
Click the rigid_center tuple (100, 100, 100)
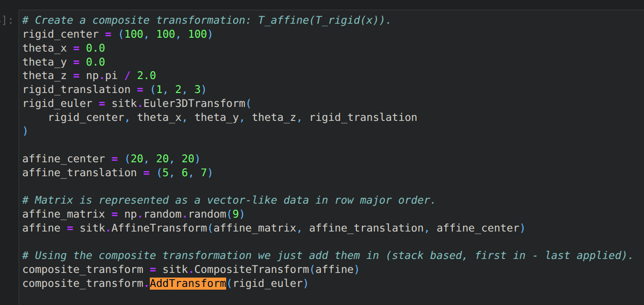point(168,34)
